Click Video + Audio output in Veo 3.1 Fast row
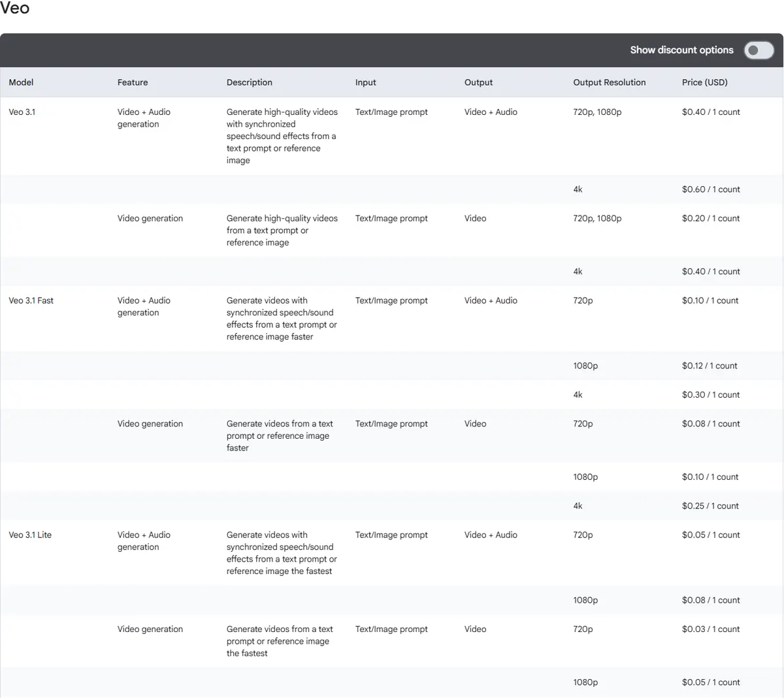The image size is (784, 698). (x=491, y=301)
